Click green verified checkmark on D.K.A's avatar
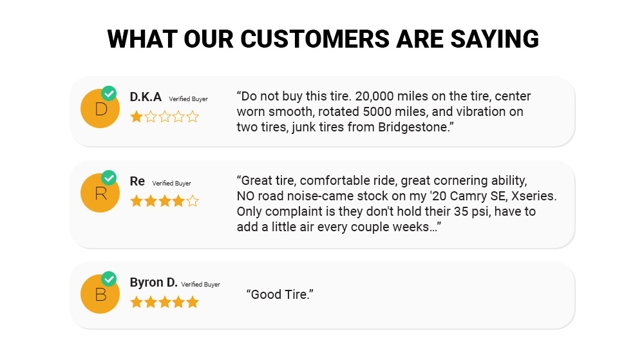 [x=109, y=94]
